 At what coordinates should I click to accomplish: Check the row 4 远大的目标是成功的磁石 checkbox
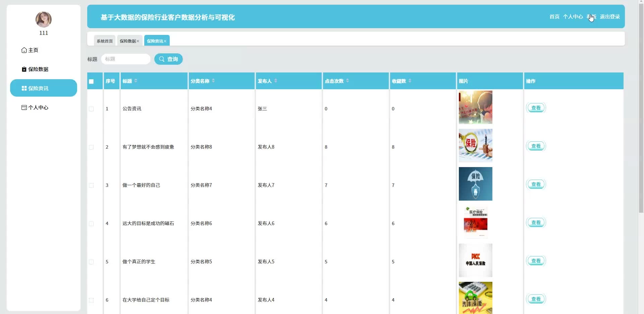[x=91, y=224]
